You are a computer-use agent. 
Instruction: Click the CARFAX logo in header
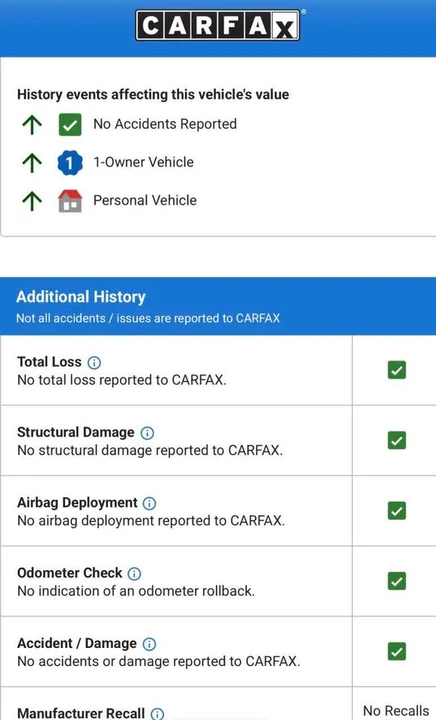coord(218,26)
